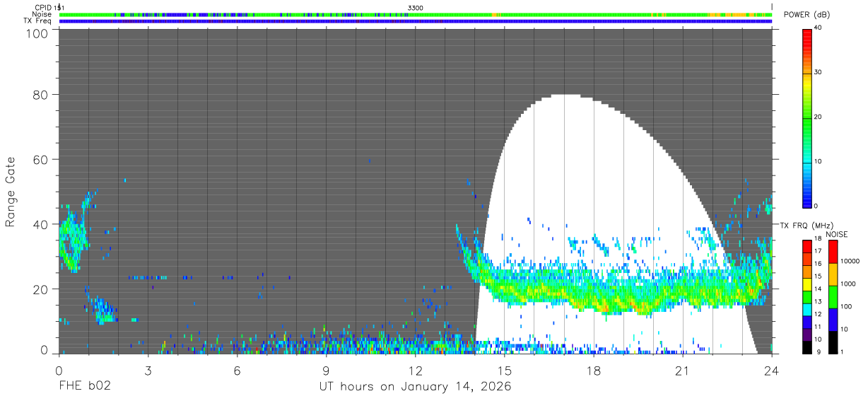Viewport: 868px width, 401px height.
Task: Click x-axis tick label 6
Action: tap(237, 371)
